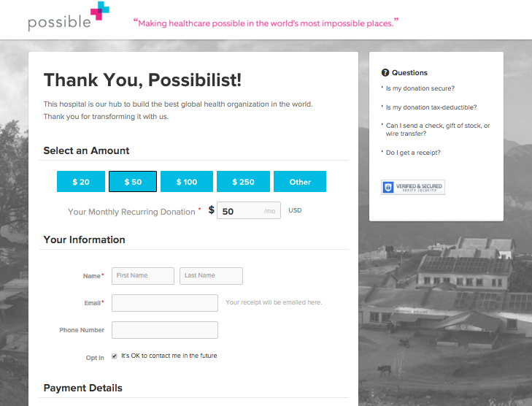Select the $ 20 donation amount

(x=80, y=182)
